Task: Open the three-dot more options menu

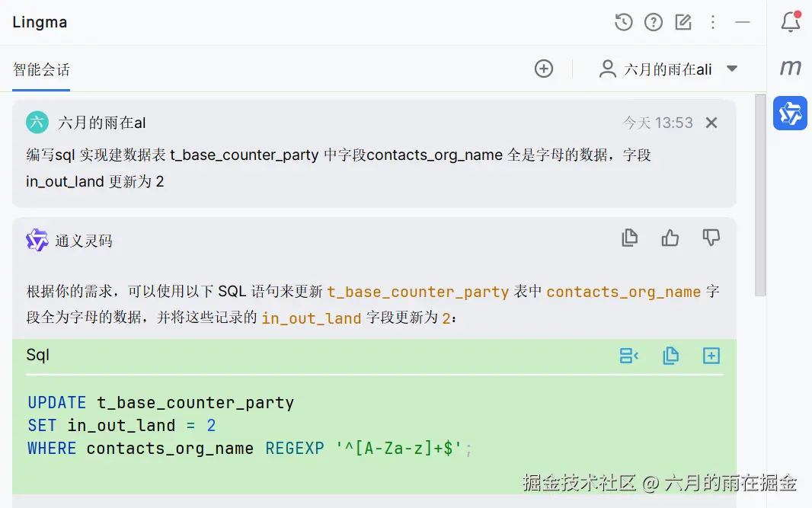Action: coord(713,22)
